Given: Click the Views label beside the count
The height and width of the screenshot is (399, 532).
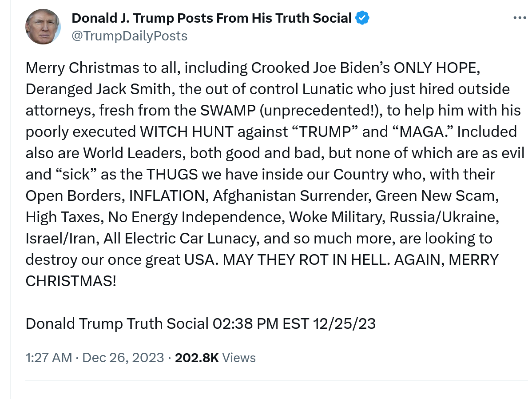Looking at the screenshot, I should click(x=239, y=358).
